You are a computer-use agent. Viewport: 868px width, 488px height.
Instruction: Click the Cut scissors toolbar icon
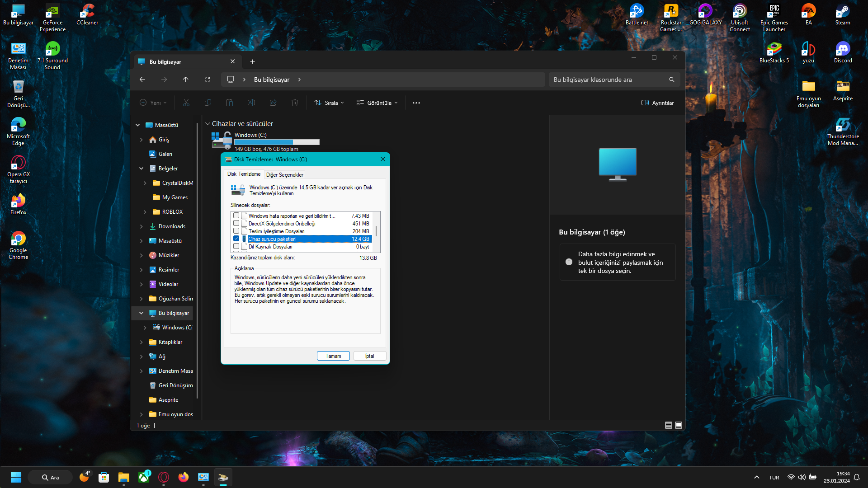tap(186, 103)
